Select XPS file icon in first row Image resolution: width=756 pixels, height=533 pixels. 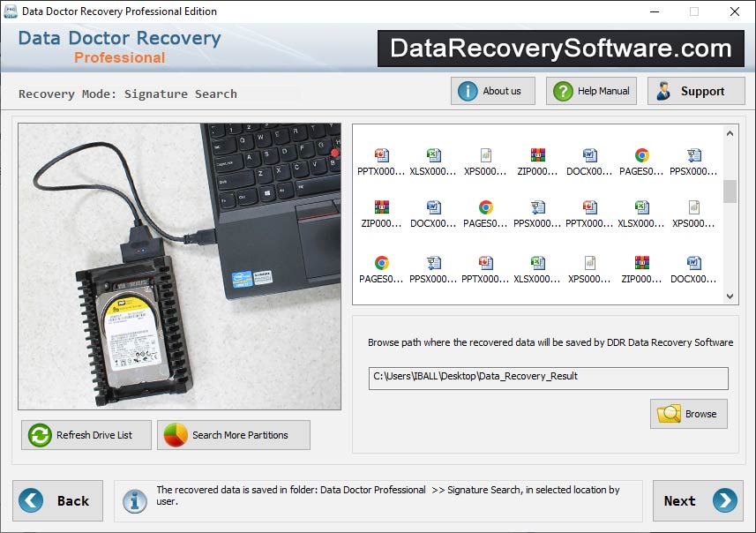pyautogui.click(x=485, y=154)
